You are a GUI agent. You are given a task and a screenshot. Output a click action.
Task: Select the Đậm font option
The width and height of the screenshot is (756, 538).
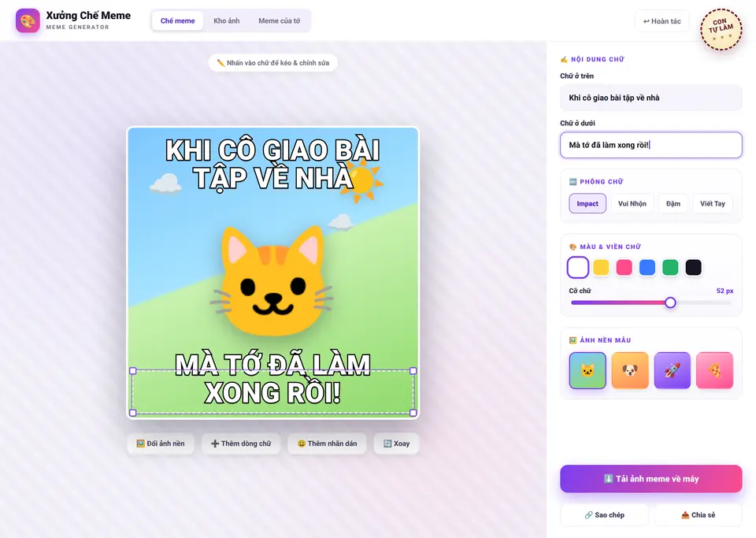(x=673, y=203)
